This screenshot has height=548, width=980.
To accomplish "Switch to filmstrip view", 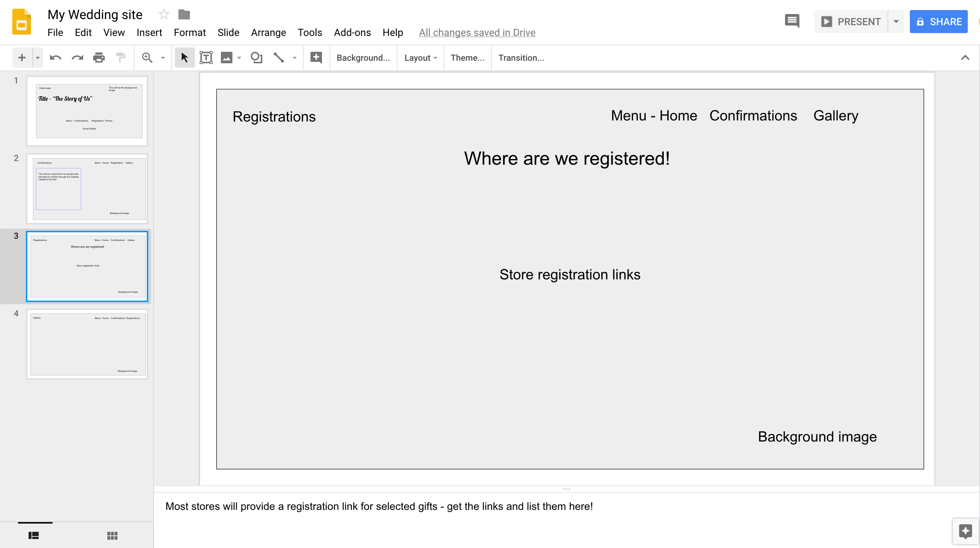I will click(33, 535).
